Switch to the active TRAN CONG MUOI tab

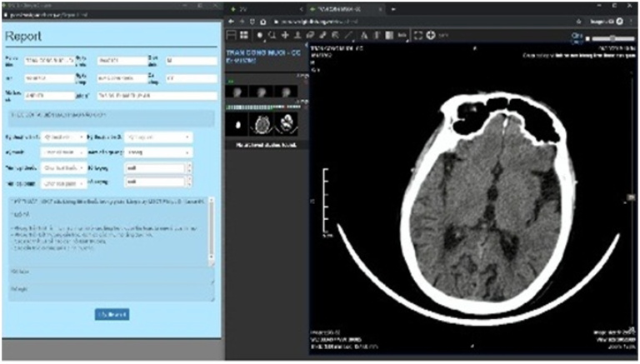click(x=346, y=9)
